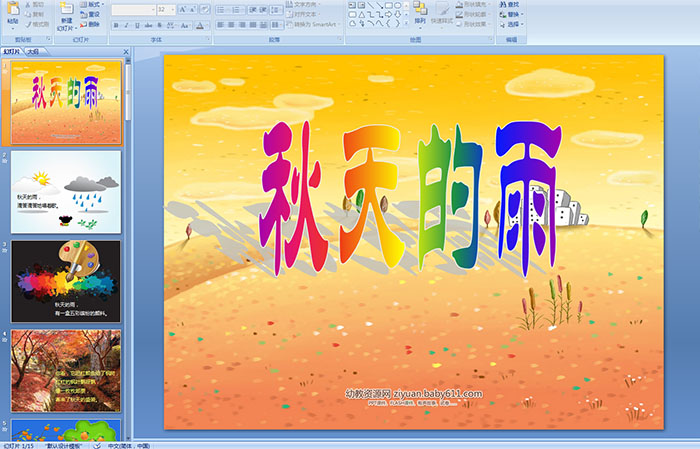
Task: Expand the shapes gallery More arrow
Action: (x=406, y=23)
